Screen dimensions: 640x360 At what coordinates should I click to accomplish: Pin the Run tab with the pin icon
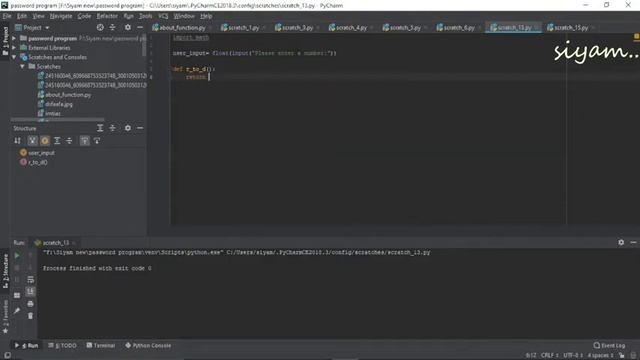(x=17, y=311)
